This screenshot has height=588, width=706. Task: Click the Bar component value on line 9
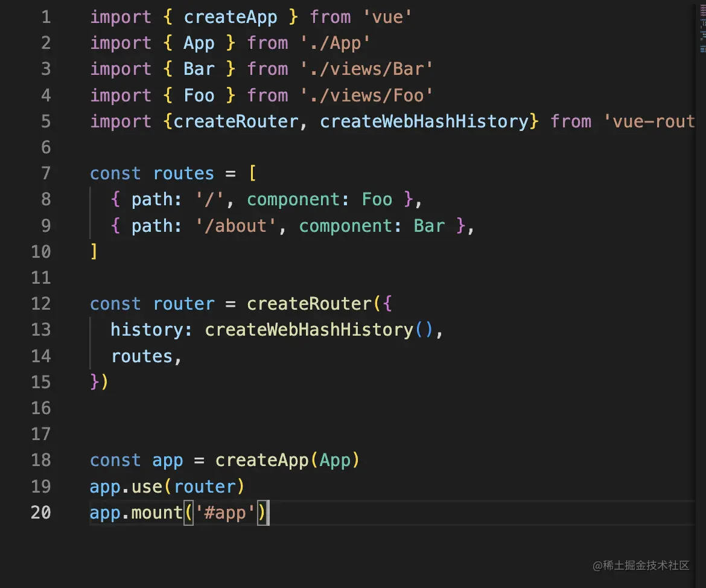click(430, 226)
